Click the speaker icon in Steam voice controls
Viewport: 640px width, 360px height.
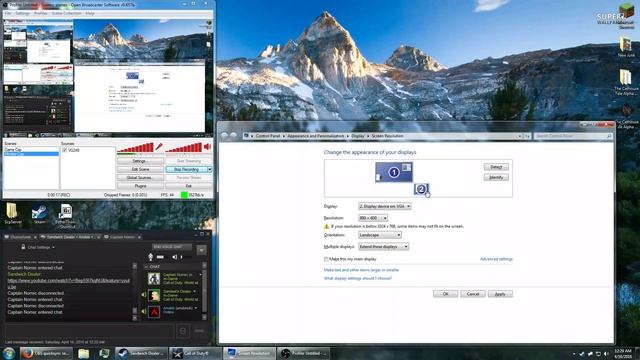pos(174,257)
